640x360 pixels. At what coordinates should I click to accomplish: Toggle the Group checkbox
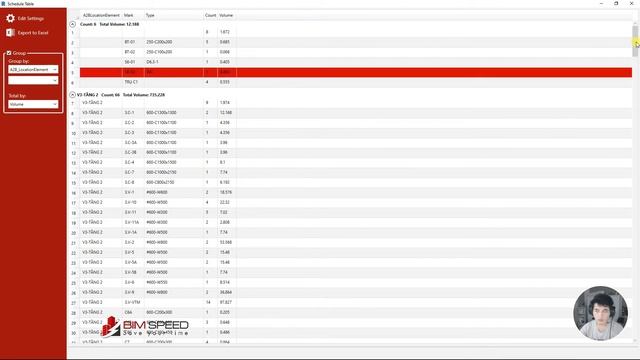[x=9, y=53]
